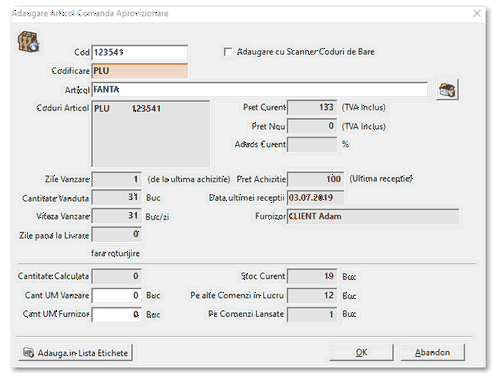Click the Pret Nou field showing 0

tap(312, 126)
